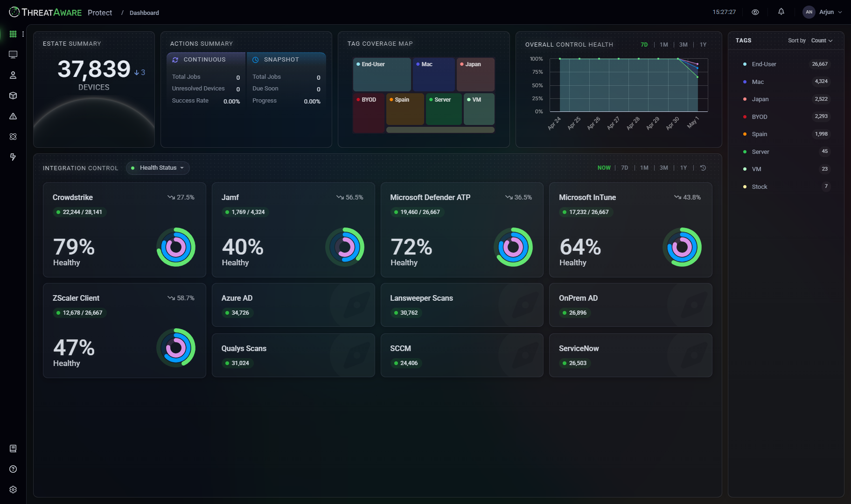Open the Health Status dropdown

point(158,168)
